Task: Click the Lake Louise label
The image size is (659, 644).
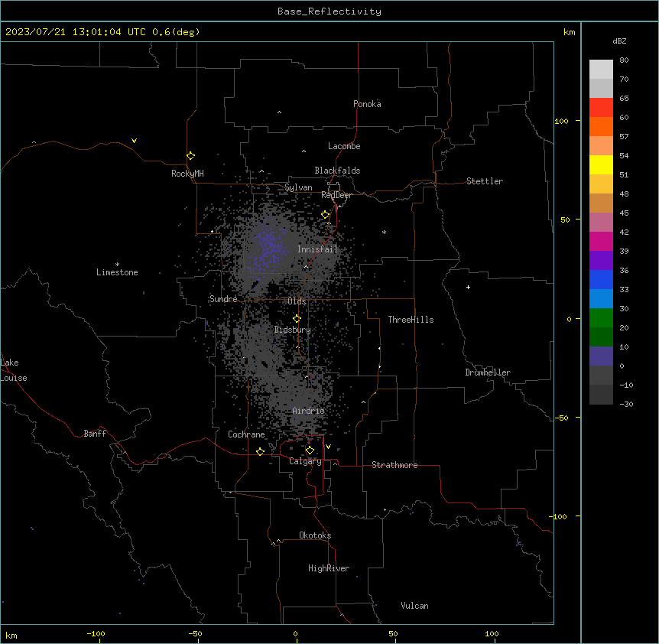Action: [14, 370]
